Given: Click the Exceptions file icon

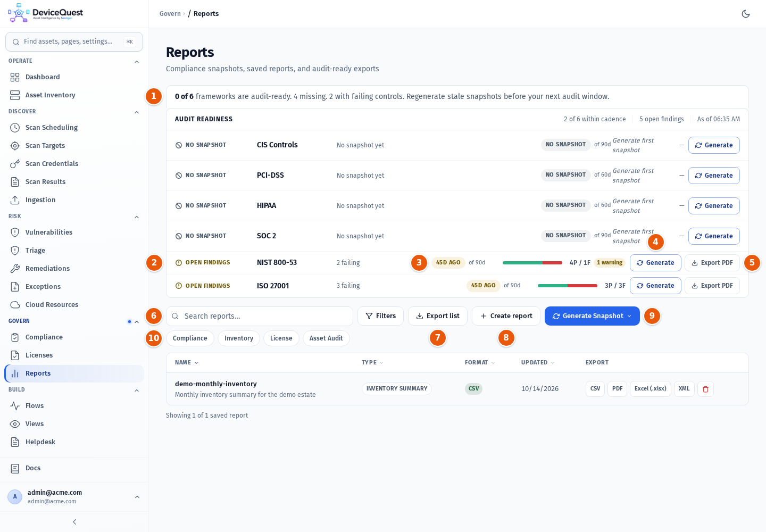Looking at the screenshot, I should (15, 287).
